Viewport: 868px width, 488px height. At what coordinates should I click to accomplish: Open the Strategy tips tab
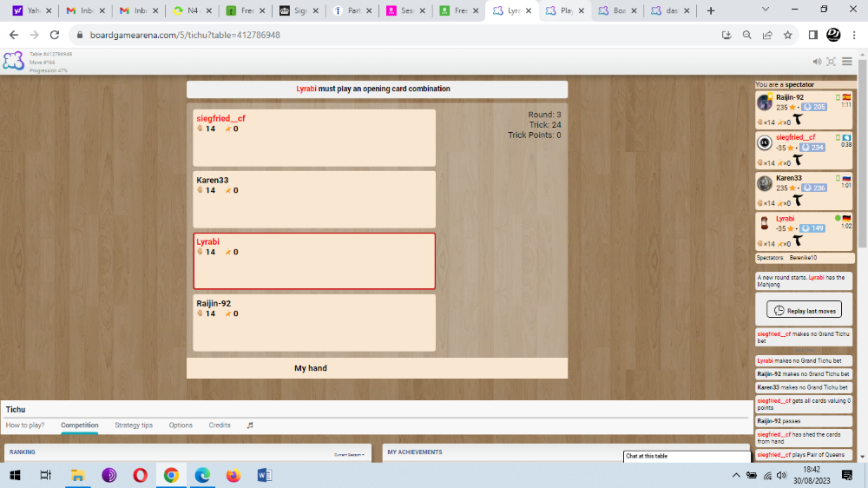pyautogui.click(x=134, y=425)
